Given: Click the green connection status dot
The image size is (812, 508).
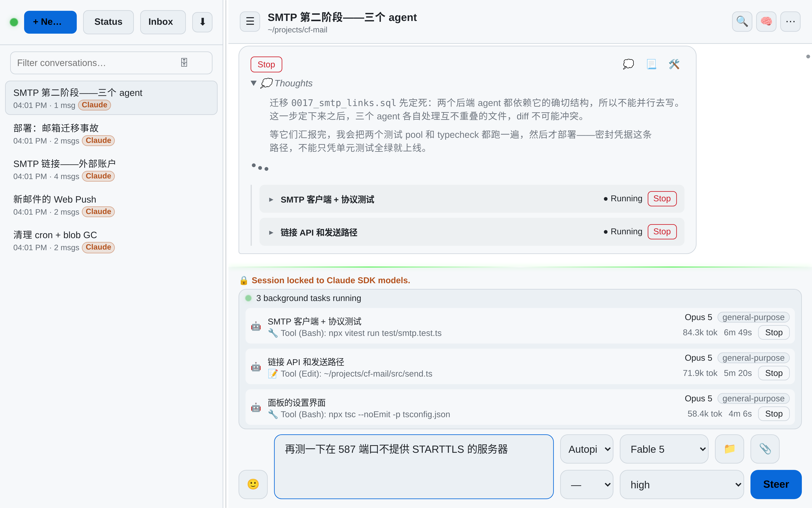Looking at the screenshot, I should tap(14, 22).
